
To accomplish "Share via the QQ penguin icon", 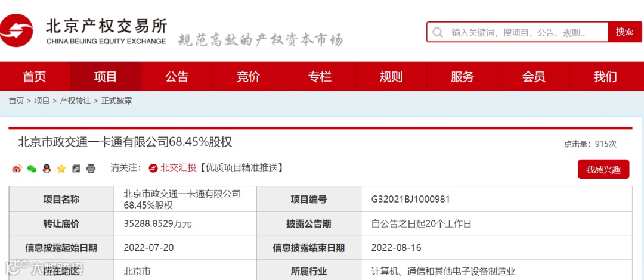I will coord(47,169).
